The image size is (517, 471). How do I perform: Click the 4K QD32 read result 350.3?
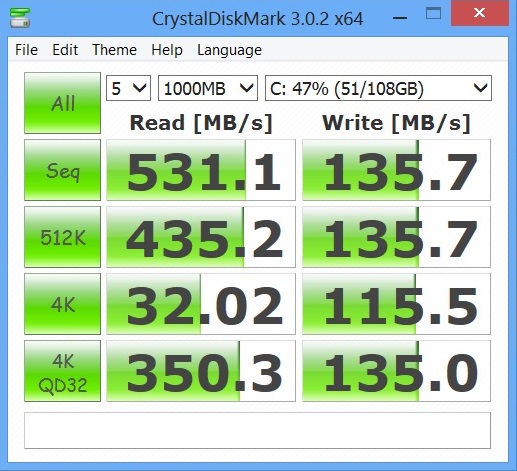point(201,371)
